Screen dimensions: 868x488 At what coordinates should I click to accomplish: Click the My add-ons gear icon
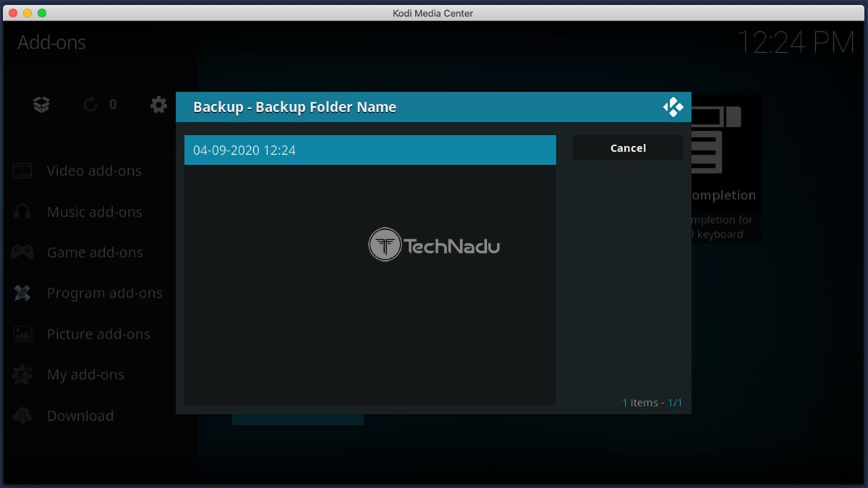(22, 375)
